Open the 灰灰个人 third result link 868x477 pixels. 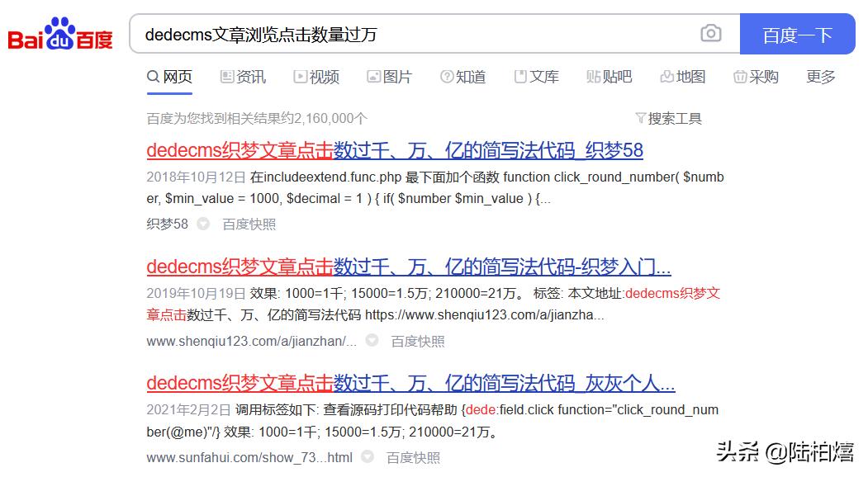coord(410,383)
